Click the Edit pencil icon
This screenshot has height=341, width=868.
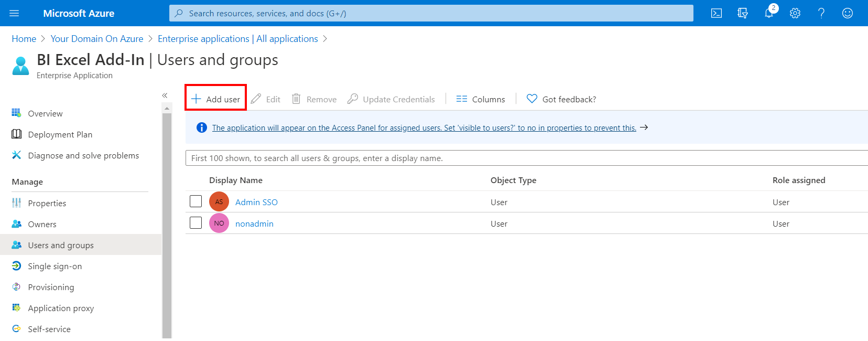coord(256,99)
